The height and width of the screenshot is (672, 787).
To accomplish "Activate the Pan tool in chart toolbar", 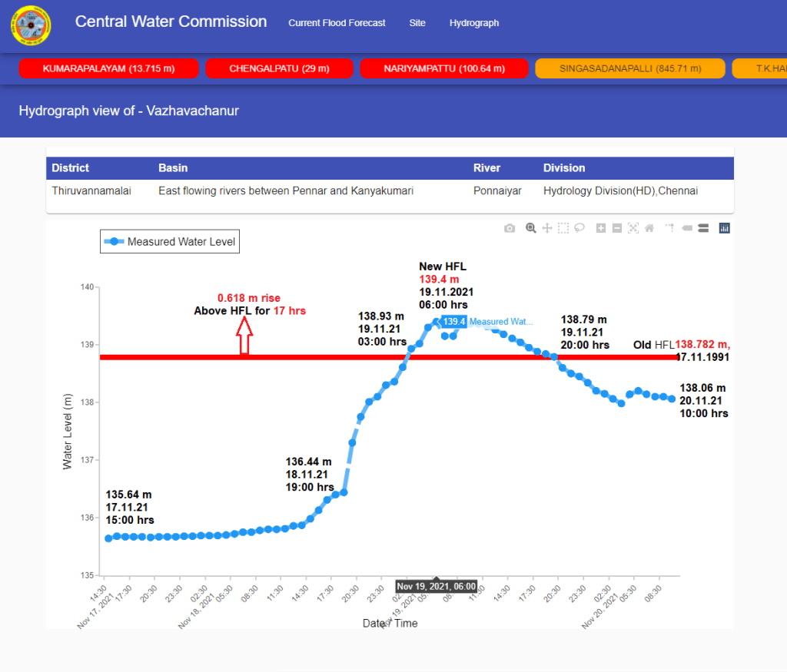I will pos(547,228).
